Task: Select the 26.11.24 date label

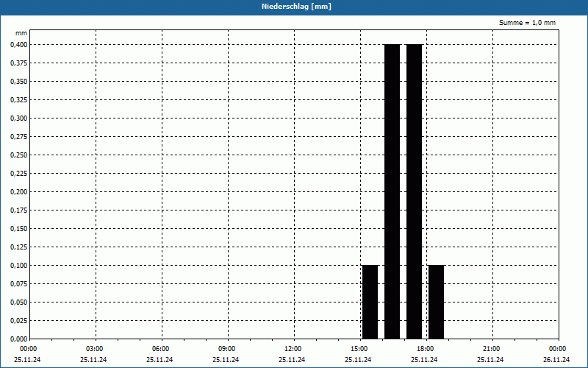Action: [x=556, y=360]
